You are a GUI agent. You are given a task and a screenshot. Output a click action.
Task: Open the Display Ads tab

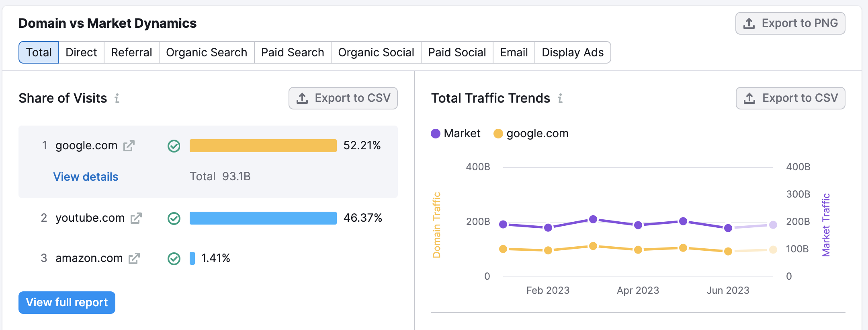(573, 52)
